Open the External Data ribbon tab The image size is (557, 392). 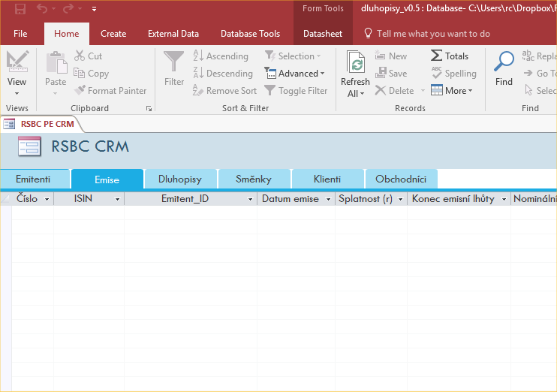pos(173,34)
